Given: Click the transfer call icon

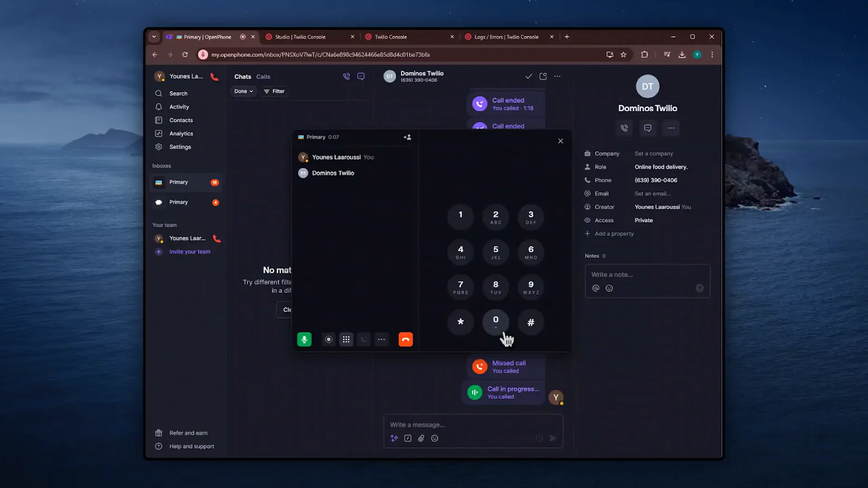Looking at the screenshot, I should pos(364,339).
